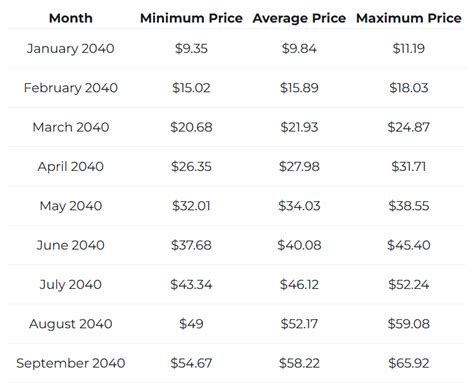Select the $46.12 average price for July
This screenshot has height=385, width=474.
299,285
